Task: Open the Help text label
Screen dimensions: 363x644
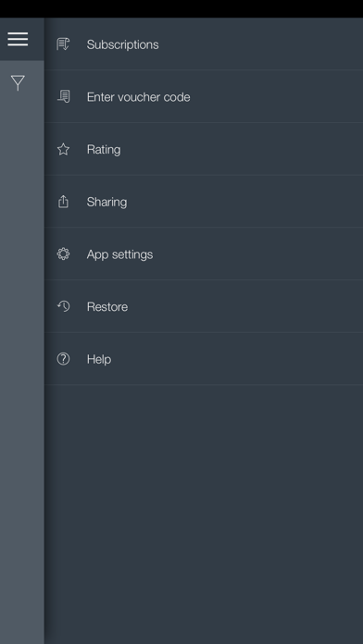Action: coord(99,359)
